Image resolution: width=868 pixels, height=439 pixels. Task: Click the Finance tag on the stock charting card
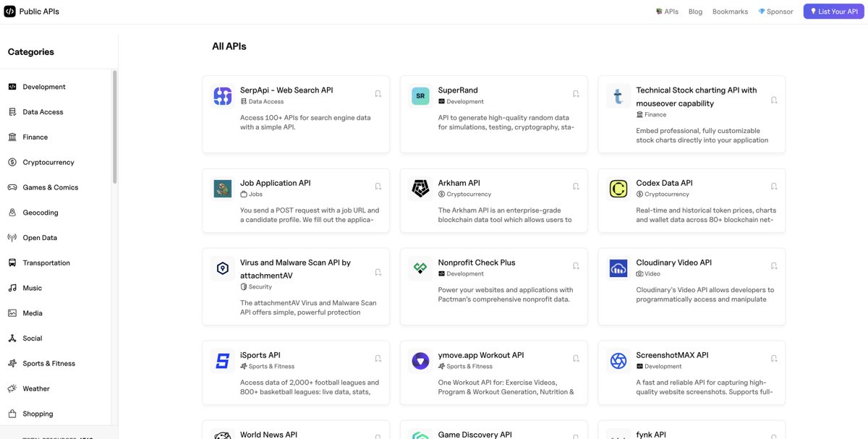(651, 114)
